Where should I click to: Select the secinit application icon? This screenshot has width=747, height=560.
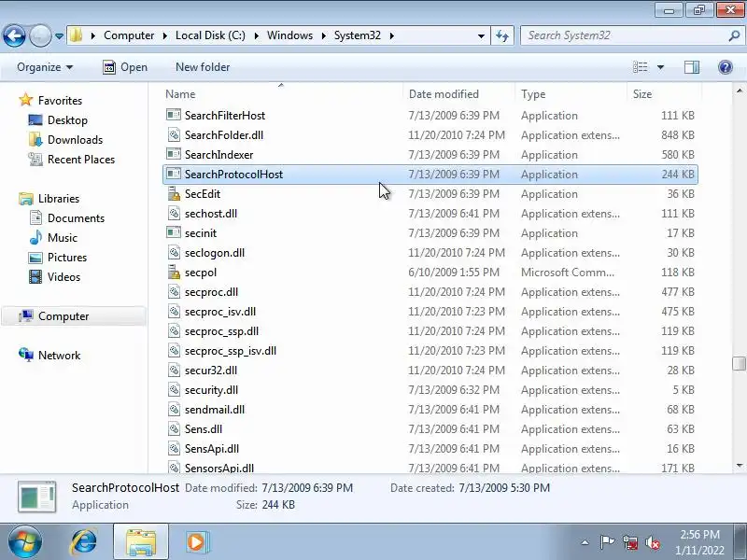174,232
